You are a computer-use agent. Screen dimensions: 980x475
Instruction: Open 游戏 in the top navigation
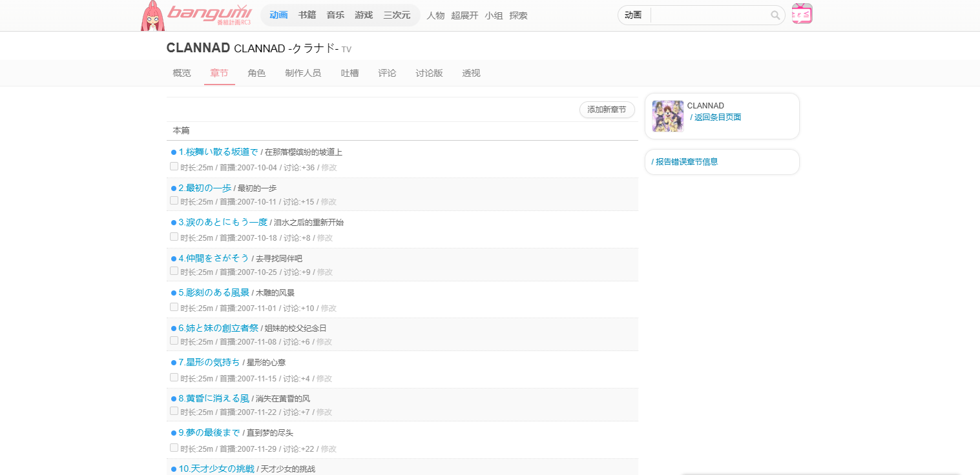click(364, 15)
